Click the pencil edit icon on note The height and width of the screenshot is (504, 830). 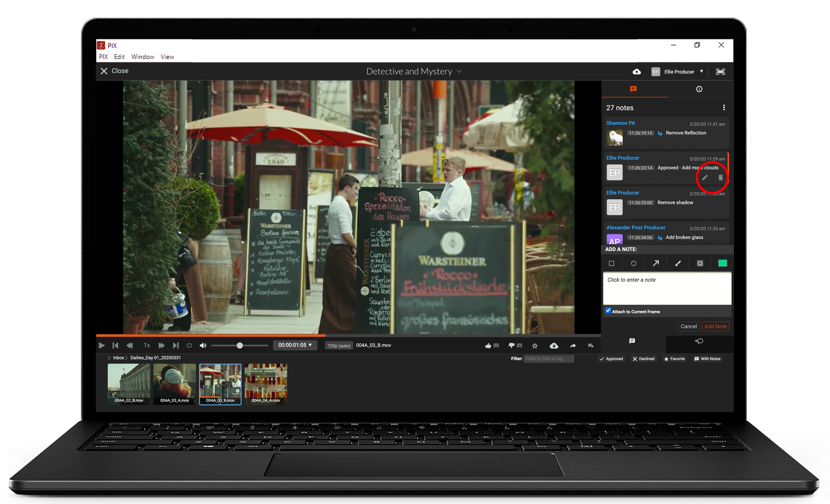(x=704, y=178)
